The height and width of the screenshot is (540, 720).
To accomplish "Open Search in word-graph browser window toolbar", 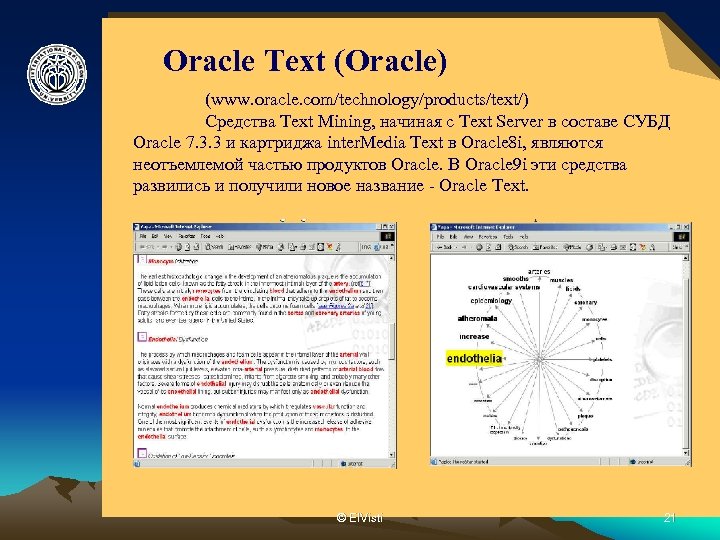I will (518, 247).
